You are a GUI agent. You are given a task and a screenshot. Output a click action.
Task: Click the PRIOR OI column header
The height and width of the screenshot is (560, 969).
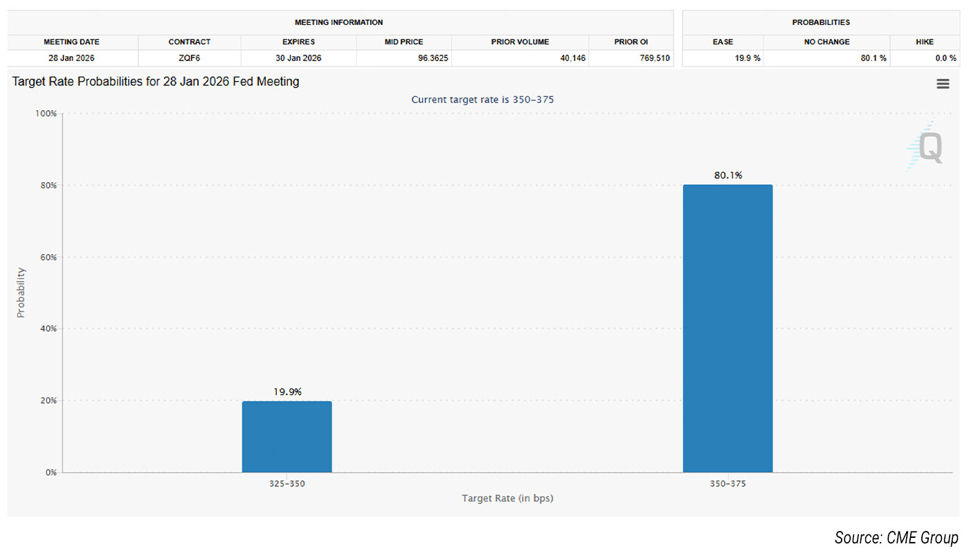pyautogui.click(x=631, y=42)
